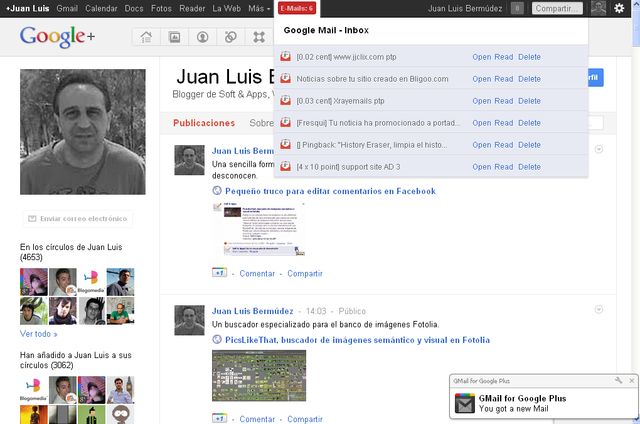This screenshot has height=424, width=640.
Task: Open La Web from the top bar
Action: click(227, 8)
